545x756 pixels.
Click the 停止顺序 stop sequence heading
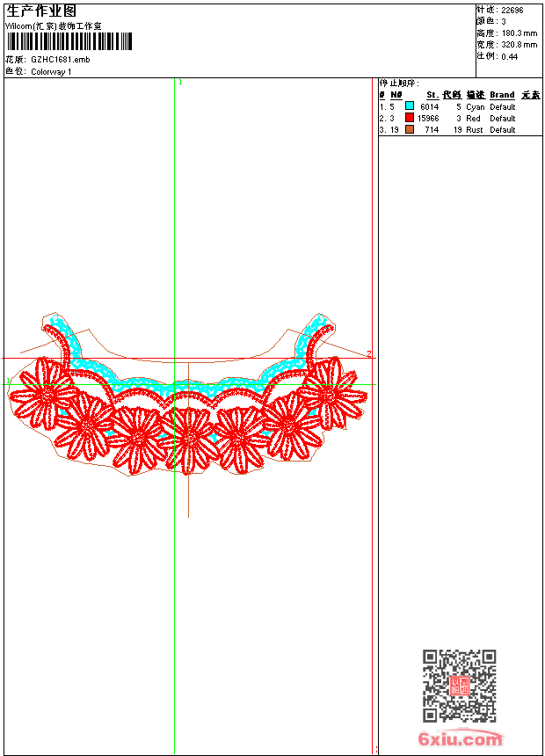click(x=399, y=84)
